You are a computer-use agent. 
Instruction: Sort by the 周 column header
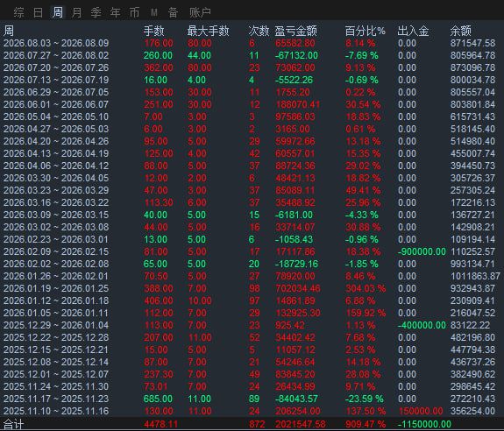[x=9, y=31]
